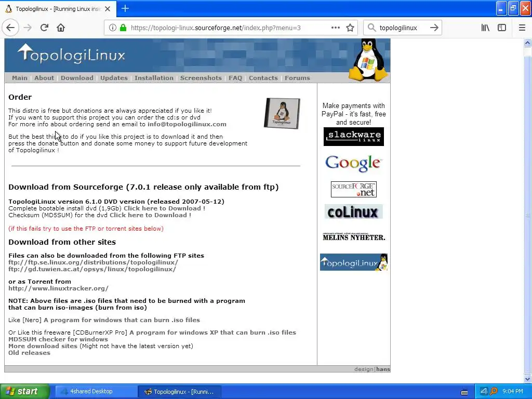Open the Google logo link

[353, 164]
